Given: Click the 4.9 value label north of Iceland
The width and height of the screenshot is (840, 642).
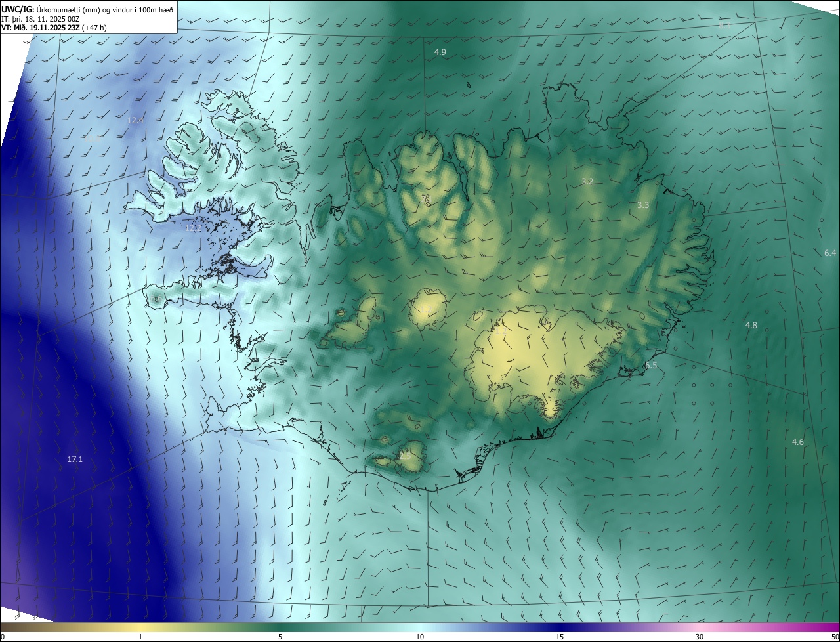Looking at the screenshot, I should [440, 52].
